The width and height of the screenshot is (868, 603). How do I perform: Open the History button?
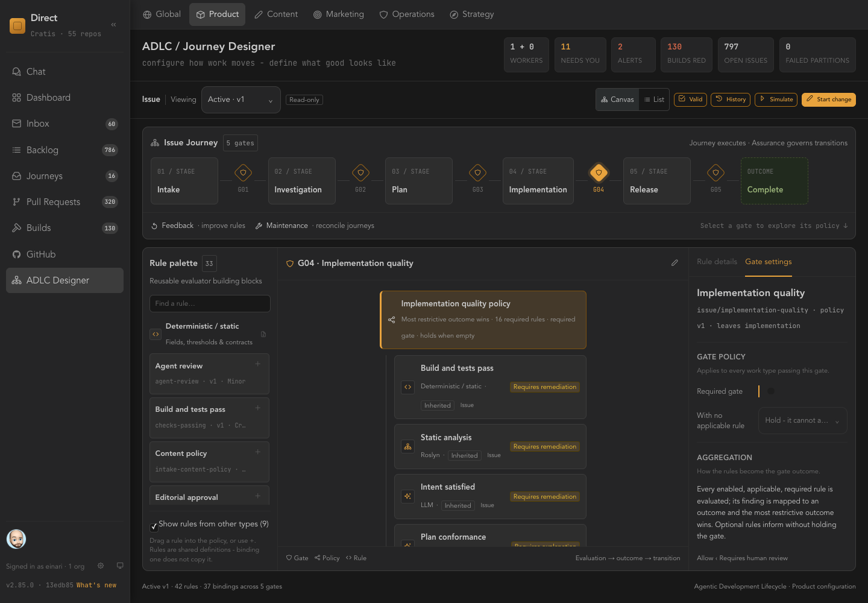(731, 99)
